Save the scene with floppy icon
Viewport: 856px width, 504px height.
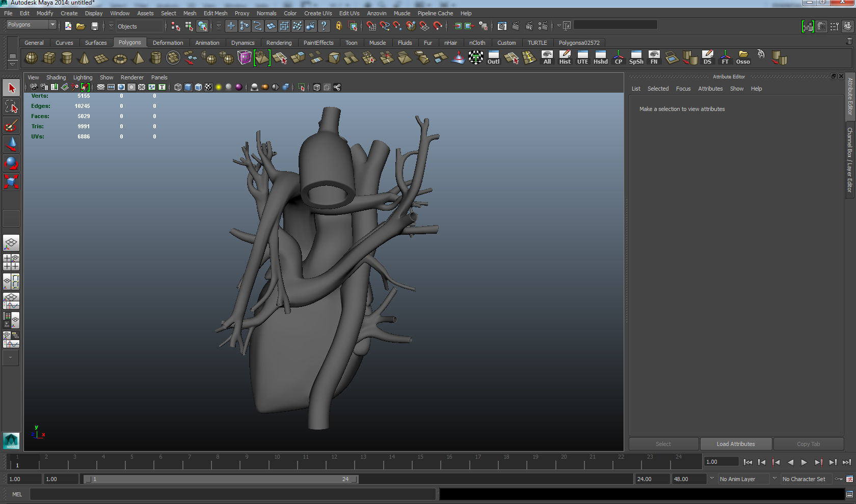[94, 26]
